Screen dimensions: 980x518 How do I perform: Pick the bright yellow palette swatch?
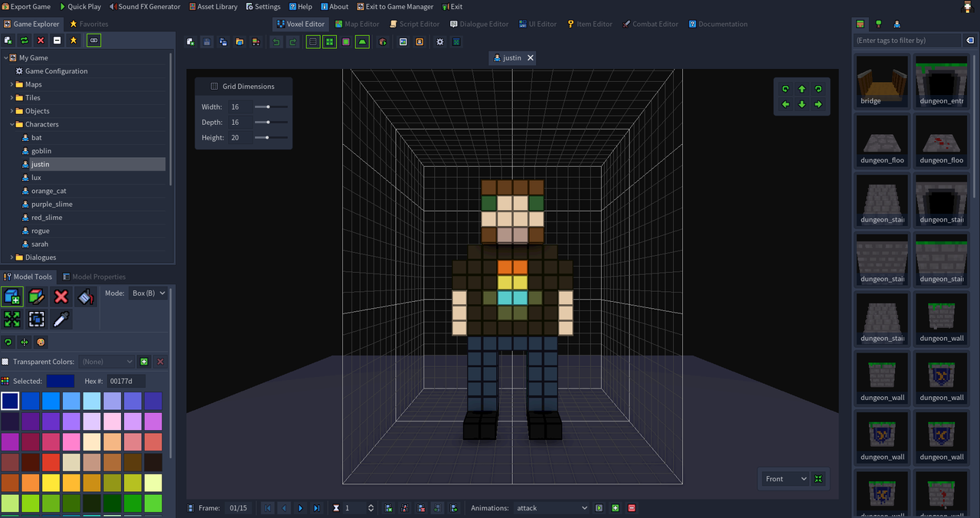[52, 483]
